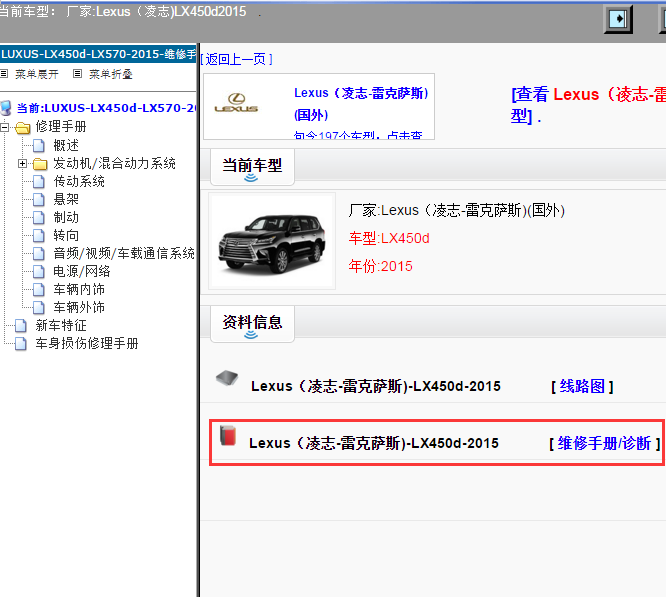Viewport: 666px width, 597px height.
Task: Select the 当前车型 tab header
Action: 252,167
